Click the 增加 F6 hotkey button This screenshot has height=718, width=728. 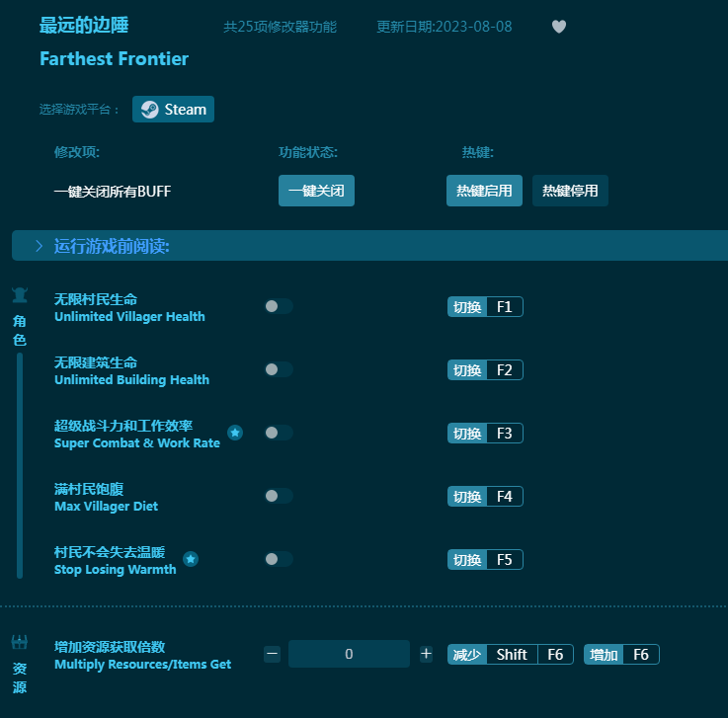click(621, 655)
